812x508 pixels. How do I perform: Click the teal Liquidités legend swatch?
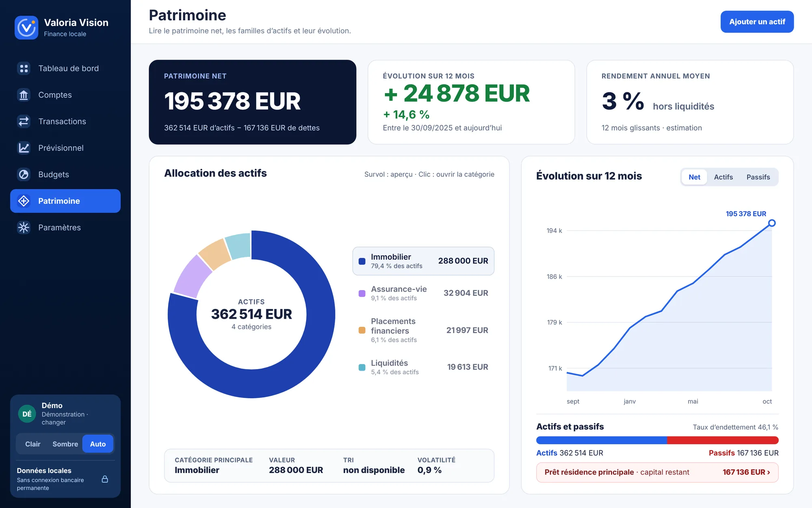(x=362, y=367)
